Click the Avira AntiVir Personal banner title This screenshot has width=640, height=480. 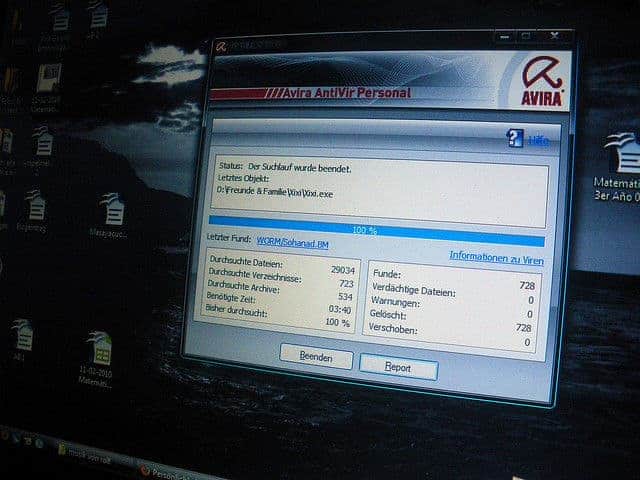coord(347,93)
